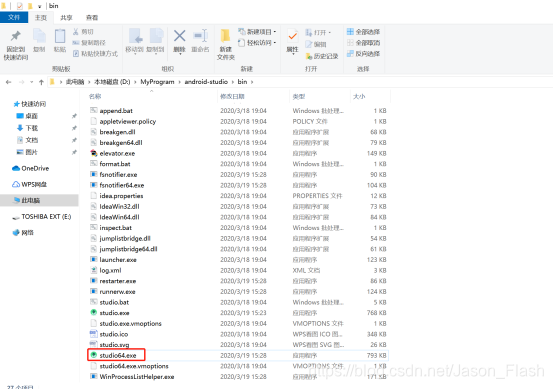Select This PC in navigation pane
The height and width of the screenshot is (389, 553).
[x=39, y=200]
